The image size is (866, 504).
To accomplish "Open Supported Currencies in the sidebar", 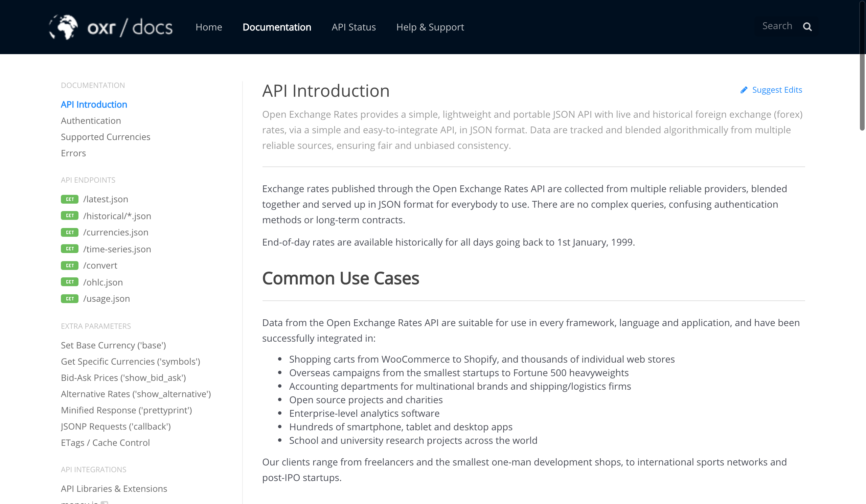I will 106,137.
